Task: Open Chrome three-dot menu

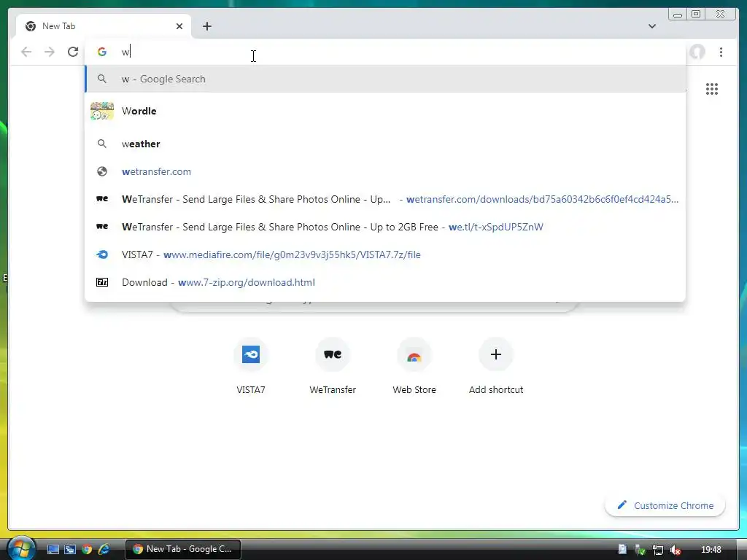Action: (x=721, y=52)
